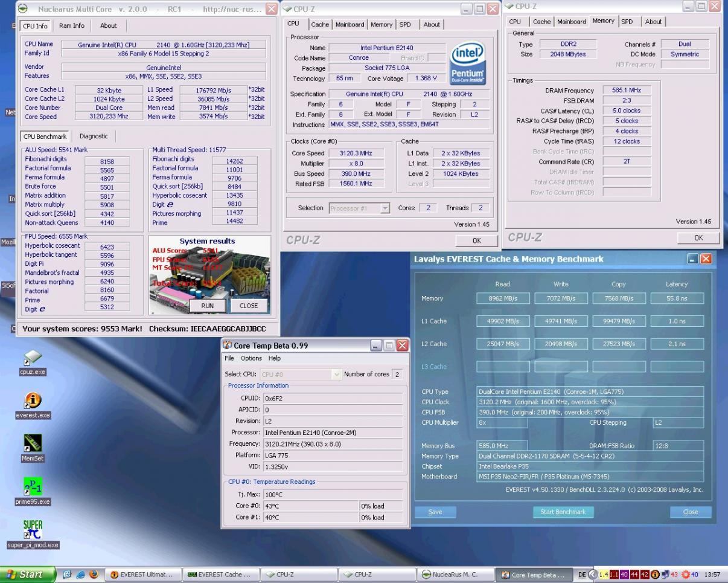Screen dimensions: 728x583
Task: Open Firefox from the quick launch bar
Action: pyautogui.click(x=94, y=575)
